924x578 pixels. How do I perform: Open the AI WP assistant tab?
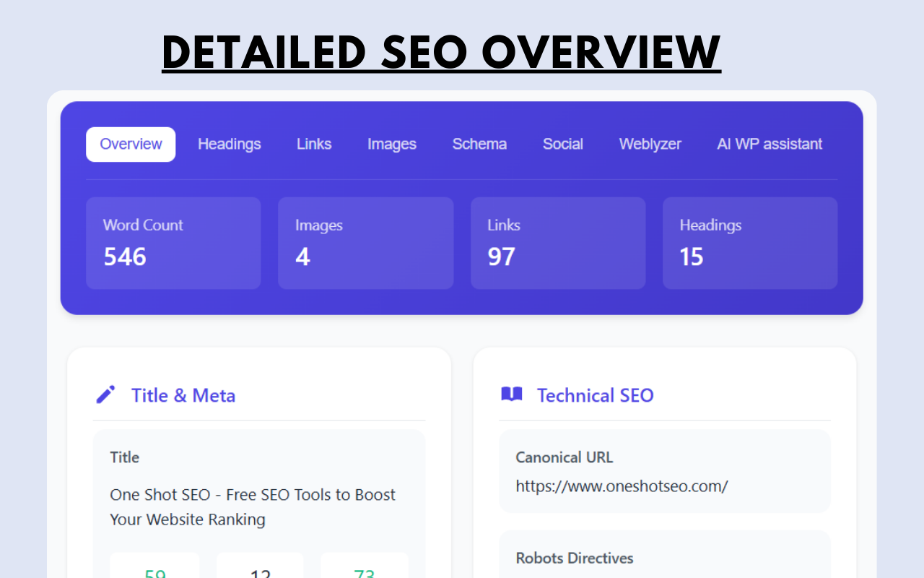[770, 144]
